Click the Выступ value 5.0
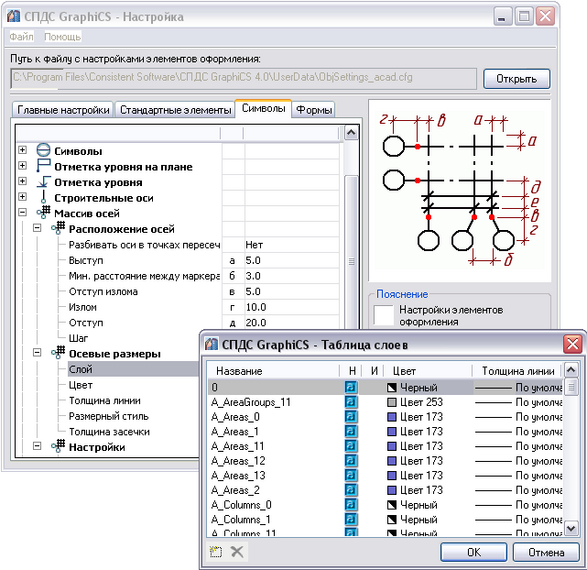587x570 pixels. 253,260
